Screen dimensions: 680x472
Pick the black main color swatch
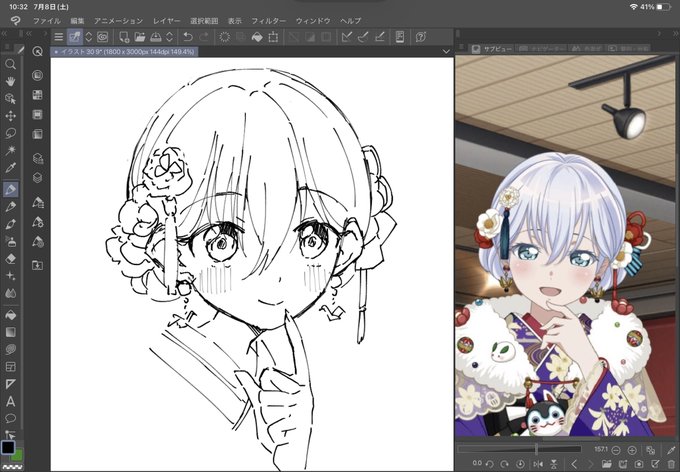tap(8, 448)
